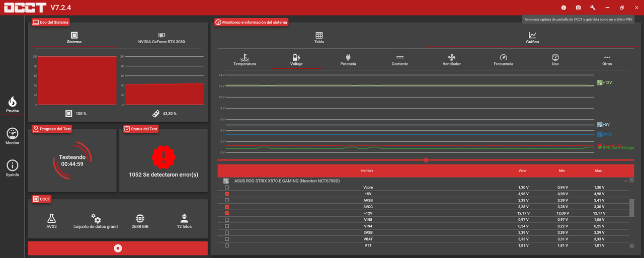This screenshot has height=258, width=644.
Task: Switch to the Sistema usage tab
Action: point(74,38)
